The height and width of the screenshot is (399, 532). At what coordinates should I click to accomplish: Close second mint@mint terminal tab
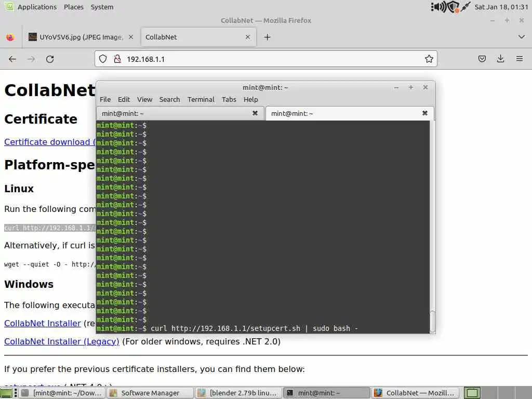pyautogui.click(x=424, y=113)
